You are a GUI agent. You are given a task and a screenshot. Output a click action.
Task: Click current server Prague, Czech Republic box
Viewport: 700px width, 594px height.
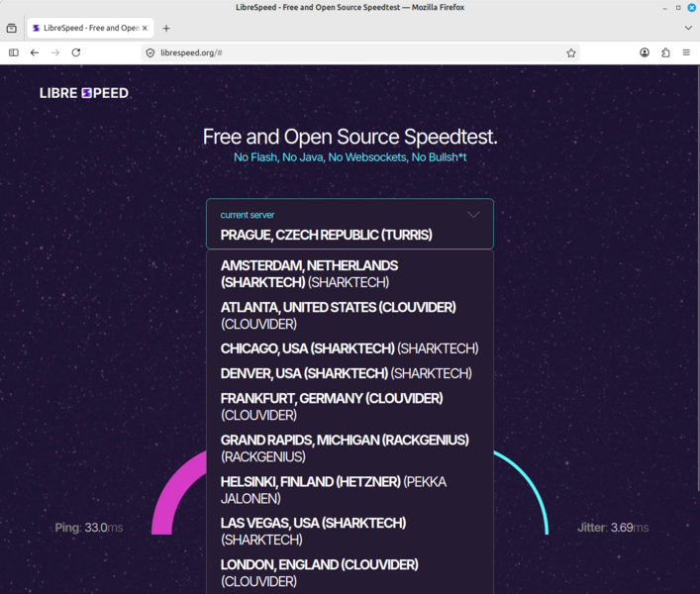coord(350,224)
